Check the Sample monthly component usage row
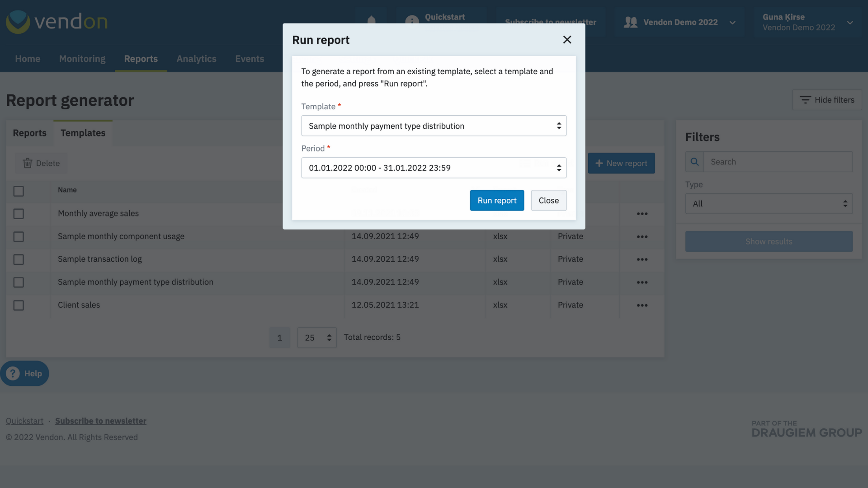Viewport: 868px width, 488px height. pos(19,237)
